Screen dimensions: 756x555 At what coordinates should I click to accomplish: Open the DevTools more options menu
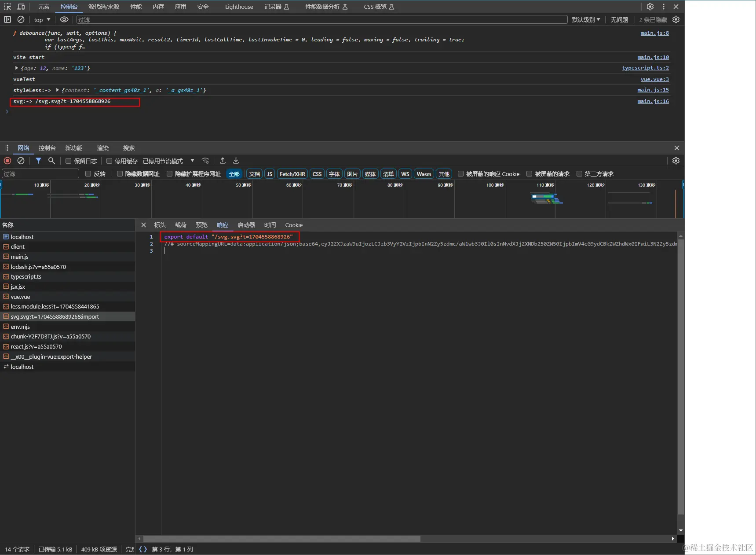point(664,7)
